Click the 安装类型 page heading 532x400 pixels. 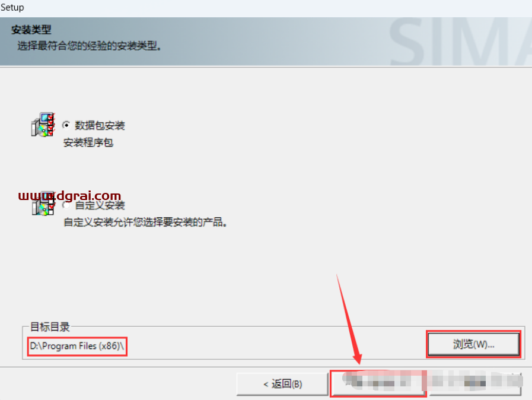tap(31, 30)
